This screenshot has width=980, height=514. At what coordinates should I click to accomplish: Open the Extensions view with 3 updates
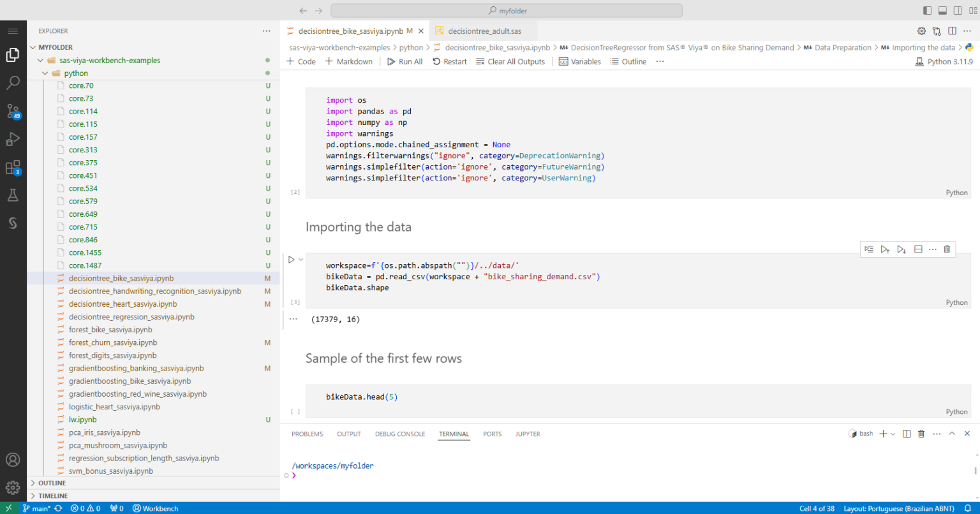coord(13,167)
